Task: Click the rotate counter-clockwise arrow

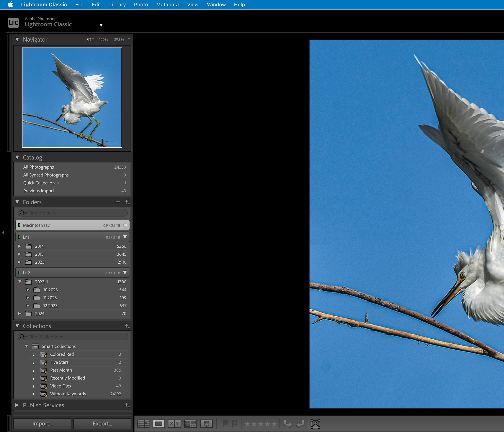Action: tap(288, 424)
